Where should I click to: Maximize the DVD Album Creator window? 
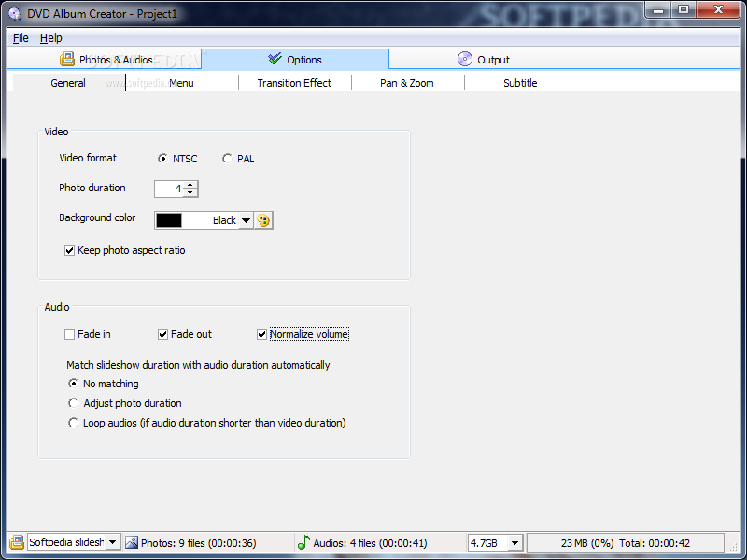coord(684,10)
